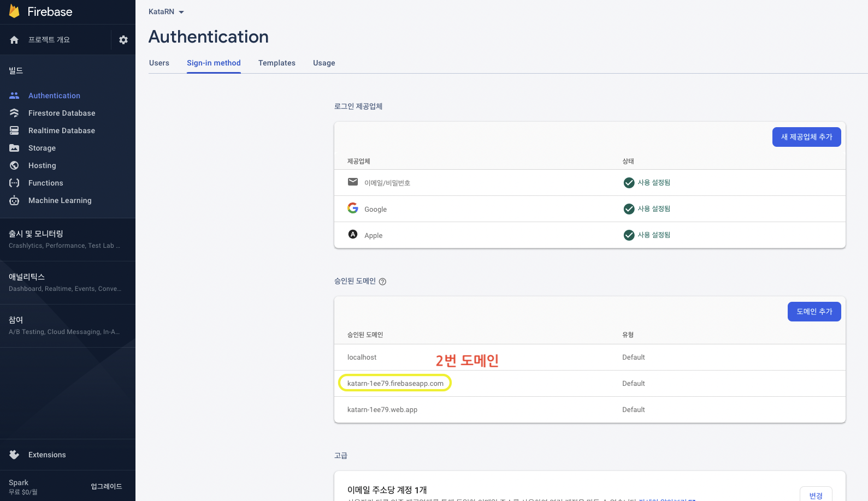The image size is (868, 501).
Task: Click the Spark plan label
Action: coord(19,482)
